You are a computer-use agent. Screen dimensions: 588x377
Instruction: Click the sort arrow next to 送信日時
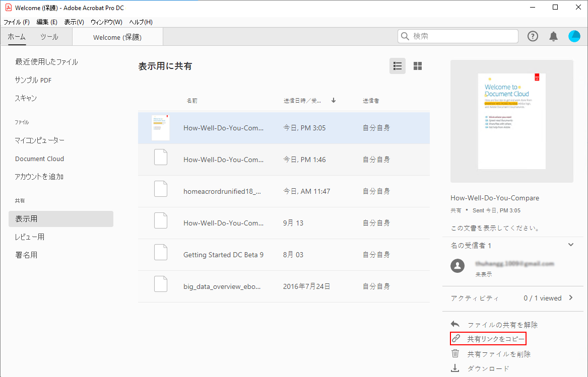pos(334,101)
